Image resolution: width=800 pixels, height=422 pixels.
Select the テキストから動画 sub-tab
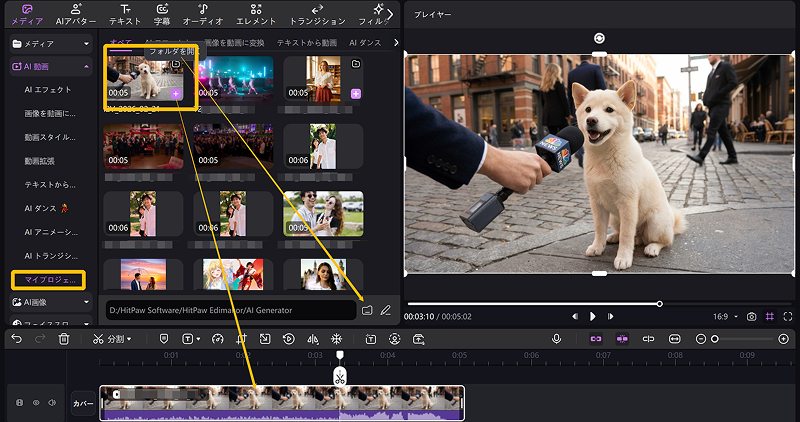307,43
